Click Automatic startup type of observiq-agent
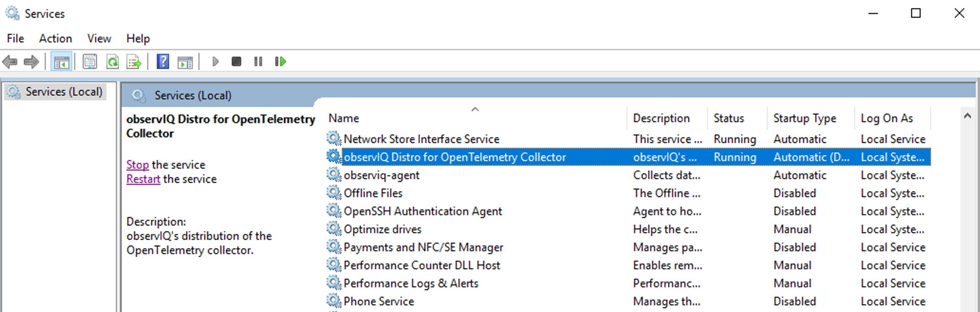The height and width of the screenshot is (312, 980). [800, 175]
